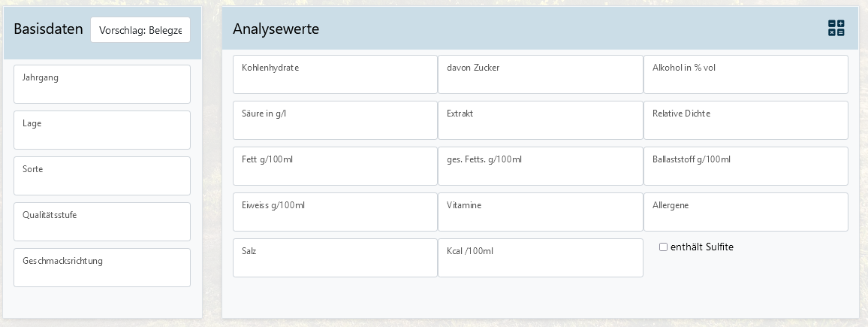Focus the 'Relative Dichte' field
This screenshot has width=868, height=327.
pos(746,120)
